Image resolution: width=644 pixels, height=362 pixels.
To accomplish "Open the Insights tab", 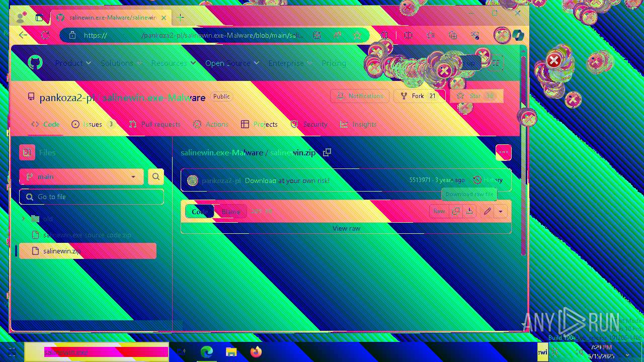I will click(358, 124).
